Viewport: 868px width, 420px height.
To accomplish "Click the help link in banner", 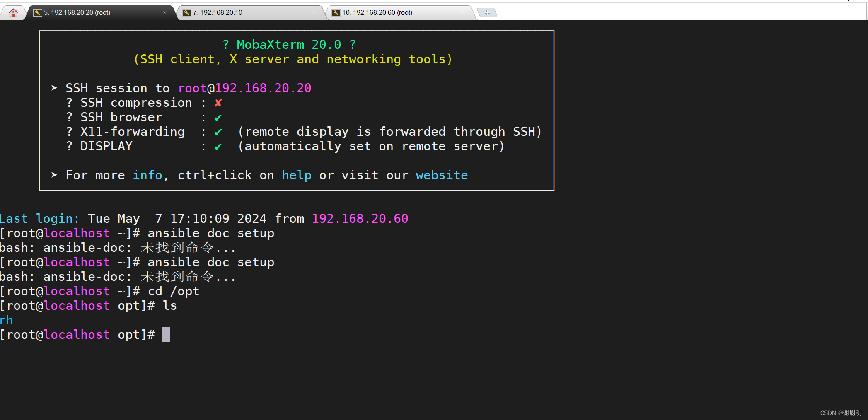I will [297, 175].
